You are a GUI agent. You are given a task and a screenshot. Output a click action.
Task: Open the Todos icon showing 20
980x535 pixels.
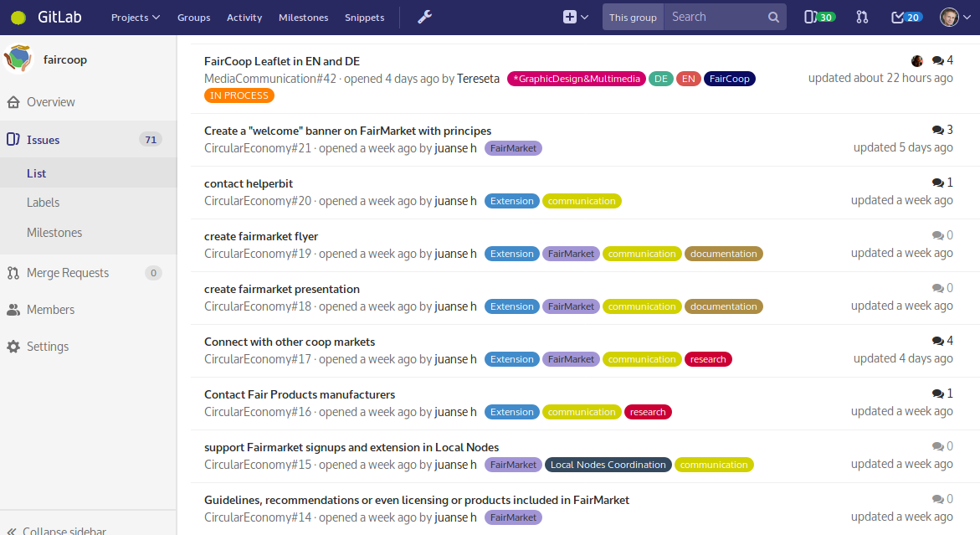(905, 16)
